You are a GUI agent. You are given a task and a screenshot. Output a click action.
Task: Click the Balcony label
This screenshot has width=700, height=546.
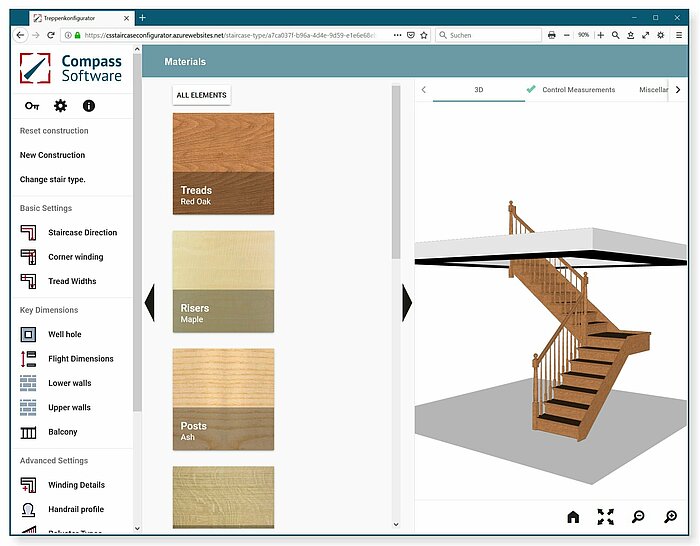point(63,432)
